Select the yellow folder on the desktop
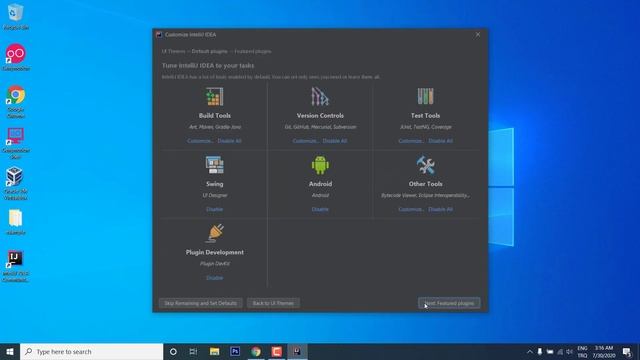Screen dimensions: 640x360 (16, 222)
